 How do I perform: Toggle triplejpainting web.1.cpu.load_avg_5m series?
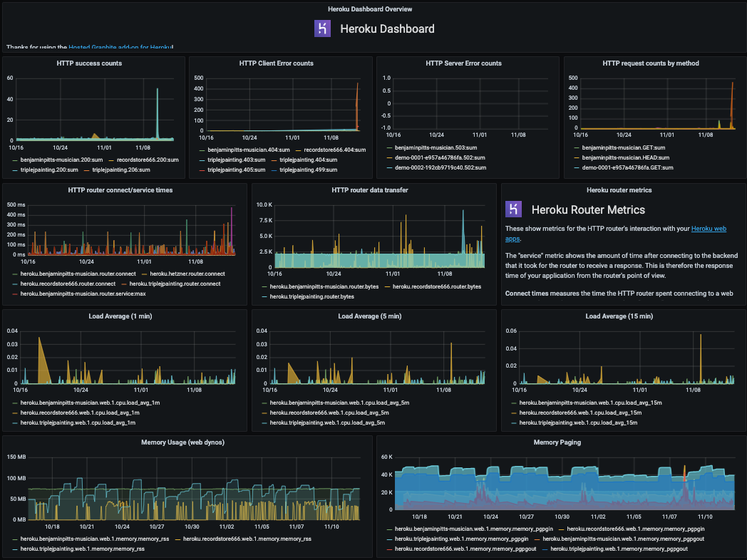(x=327, y=423)
